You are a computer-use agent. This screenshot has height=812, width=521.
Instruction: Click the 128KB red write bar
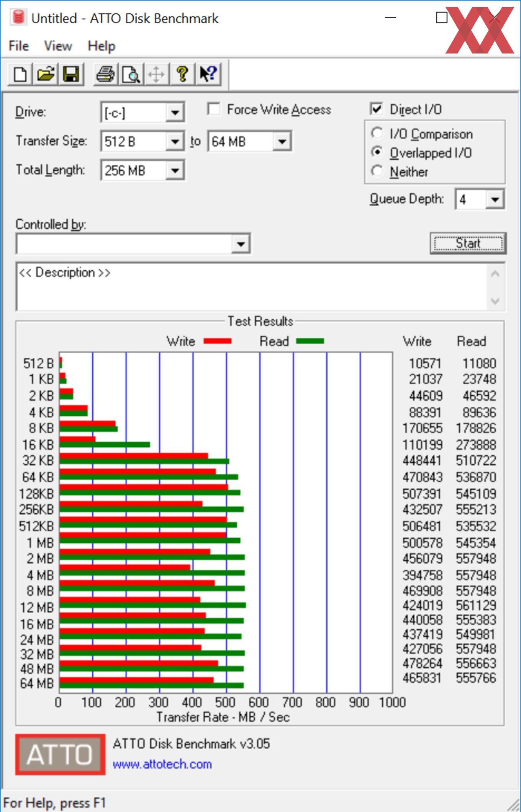pos(144,487)
